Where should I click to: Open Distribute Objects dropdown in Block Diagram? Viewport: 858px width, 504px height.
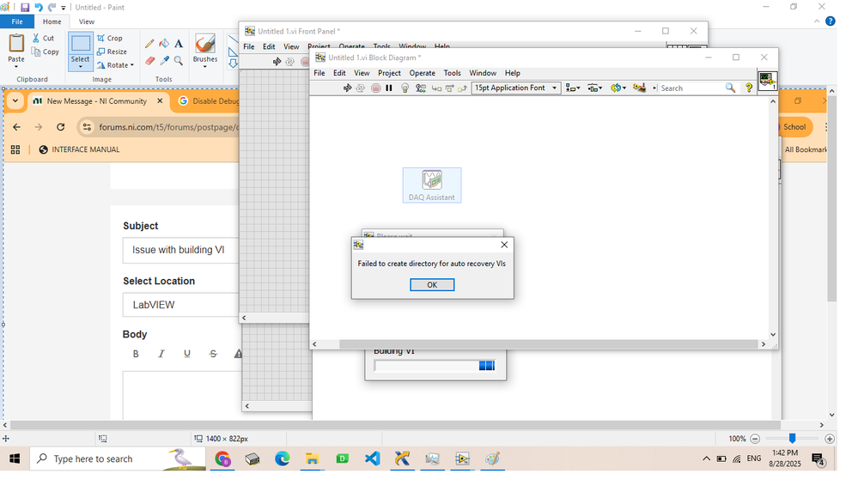click(595, 88)
